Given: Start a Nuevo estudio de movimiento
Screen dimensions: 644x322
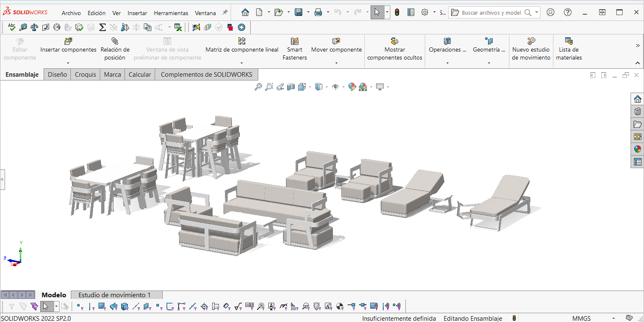Looking at the screenshot, I should [531, 49].
